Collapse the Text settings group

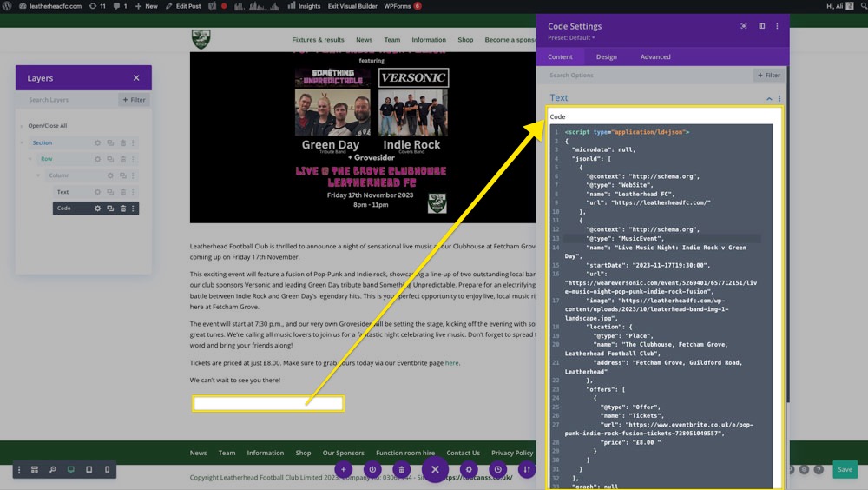pyautogui.click(x=769, y=99)
